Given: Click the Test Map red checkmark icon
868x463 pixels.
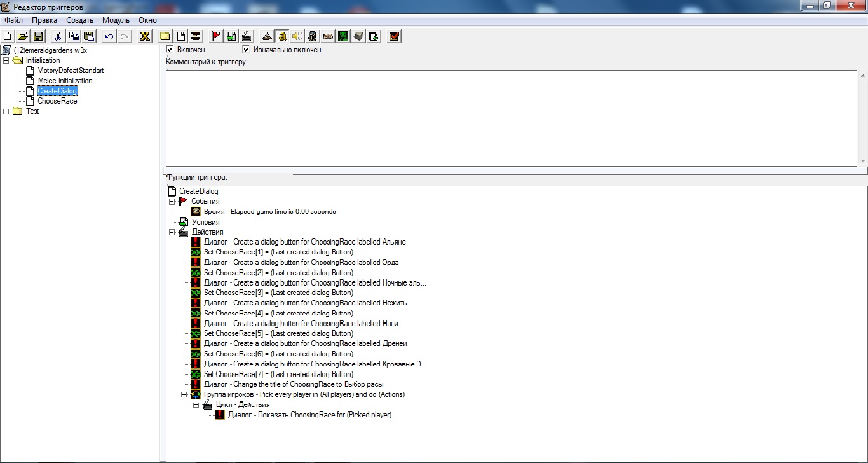Looking at the screenshot, I should (394, 36).
